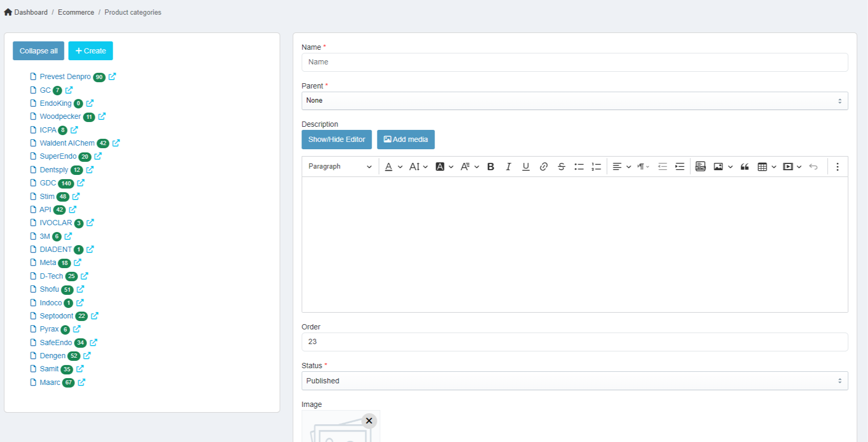Viewport: 868px width, 442px height.
Task: Decrease indent in the editor
Action: coord(663,167)
